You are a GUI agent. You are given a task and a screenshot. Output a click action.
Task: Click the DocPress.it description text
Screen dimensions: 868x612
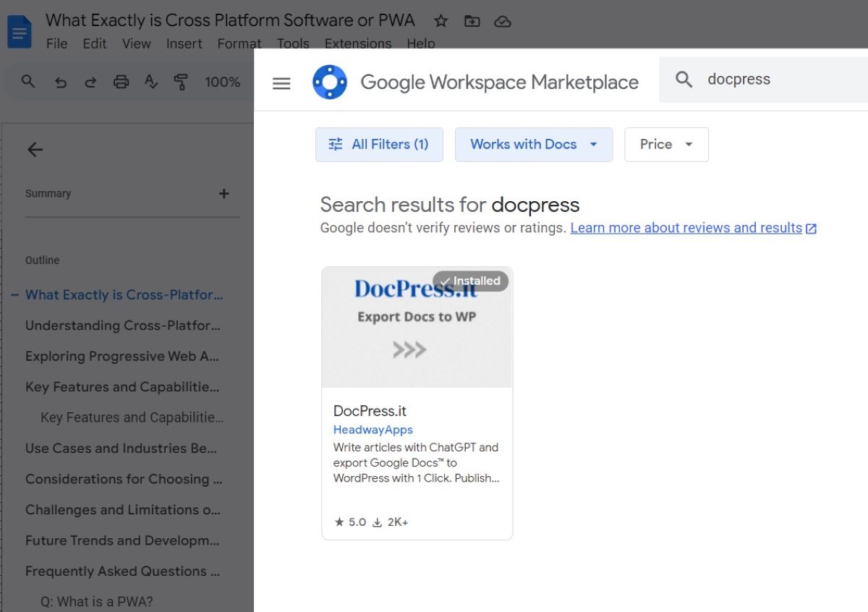tap(416, 463)
